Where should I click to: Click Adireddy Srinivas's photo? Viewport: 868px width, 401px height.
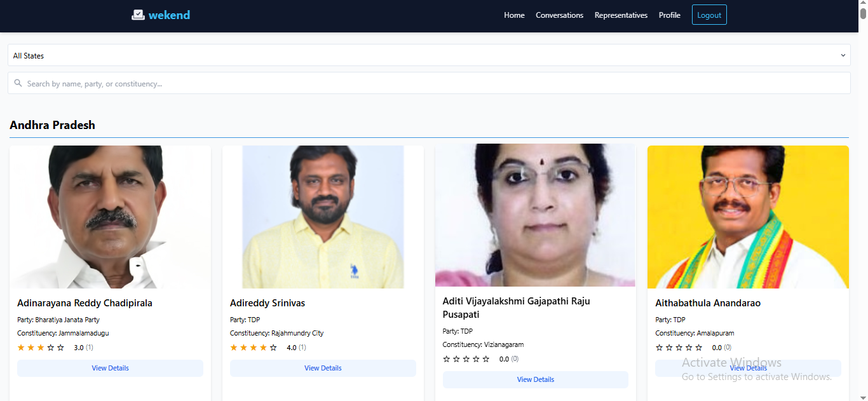tap(323, 217)
